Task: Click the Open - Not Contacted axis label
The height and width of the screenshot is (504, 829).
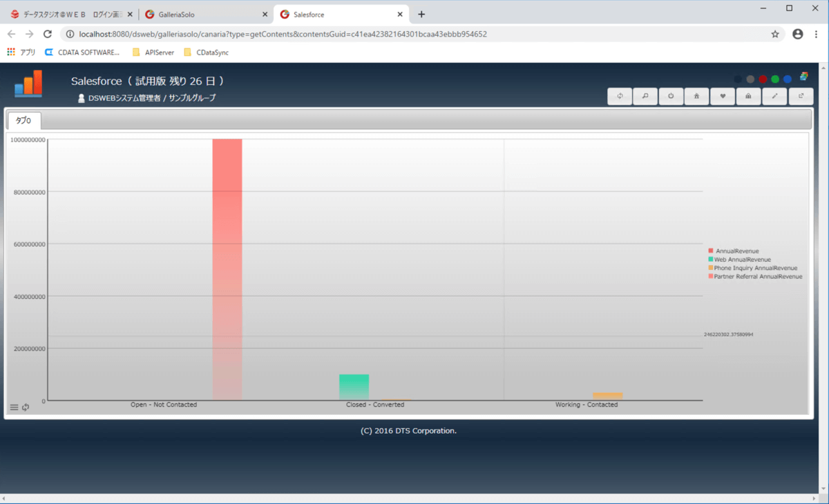Action: [x=164, y=405]
